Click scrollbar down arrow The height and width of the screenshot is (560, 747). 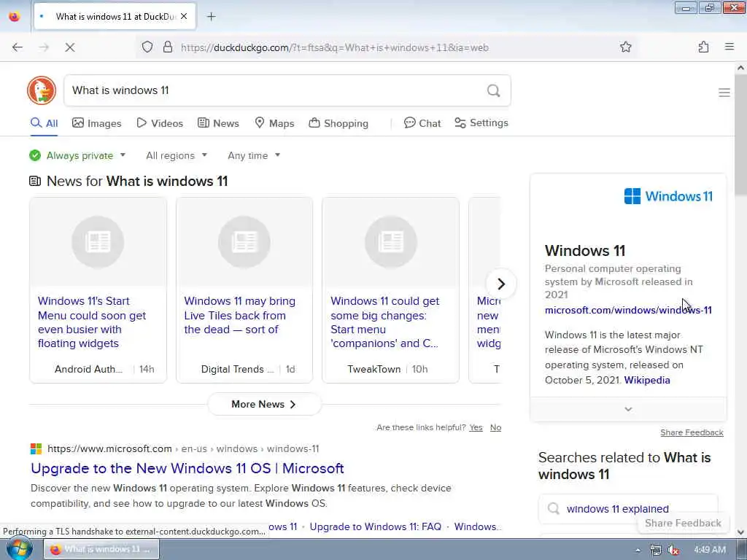tap(740, 532)
